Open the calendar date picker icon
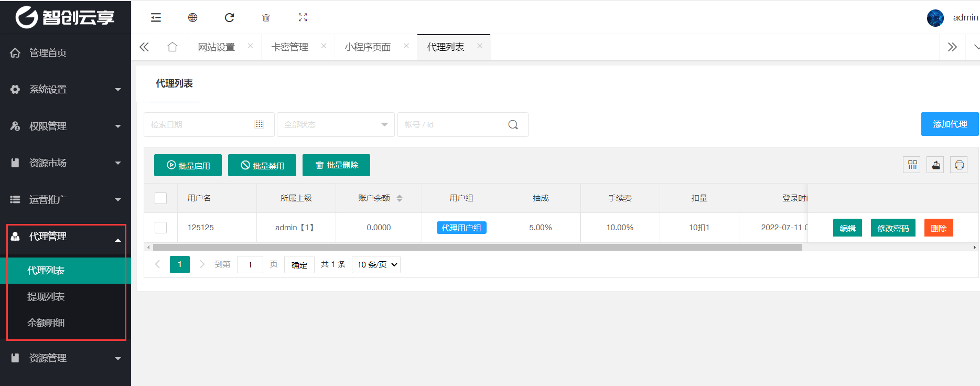The height and width of the screenshot is (386, 980). coord(259,124)
